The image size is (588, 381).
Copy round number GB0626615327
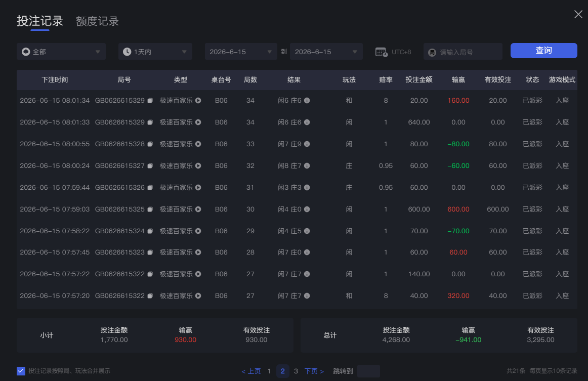point(150,166)
